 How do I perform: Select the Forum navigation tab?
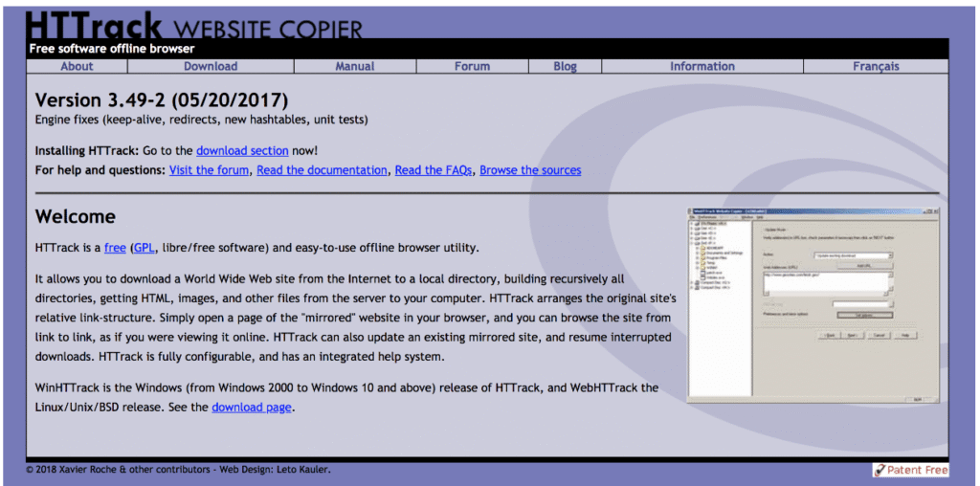coord(472,66)
